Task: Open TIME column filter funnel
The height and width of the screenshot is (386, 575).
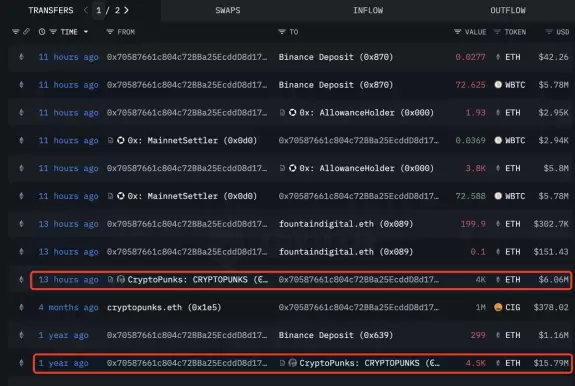Action: click(x=53, y=32)
